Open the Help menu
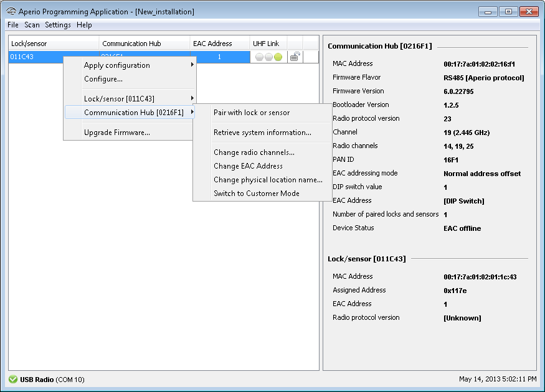Screen dimensions: 545x392 pos(84,25)
